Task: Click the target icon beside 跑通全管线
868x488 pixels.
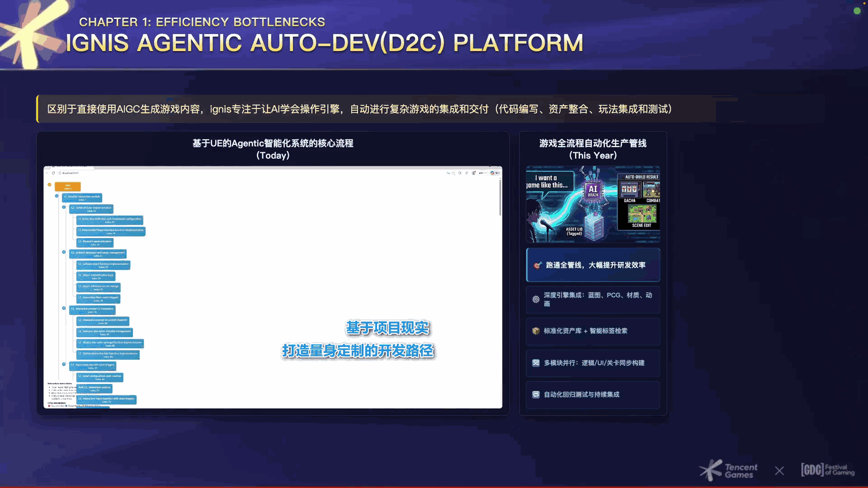Action: 537,265
